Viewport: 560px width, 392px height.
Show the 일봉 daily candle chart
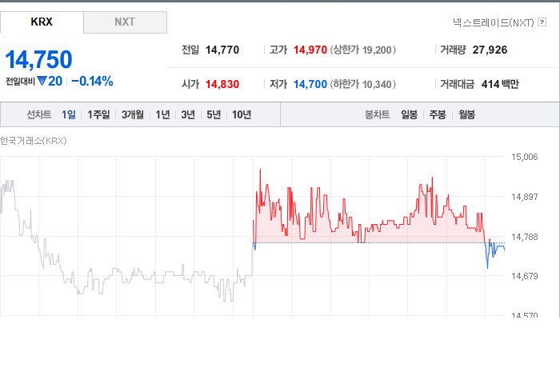[409, 114]
